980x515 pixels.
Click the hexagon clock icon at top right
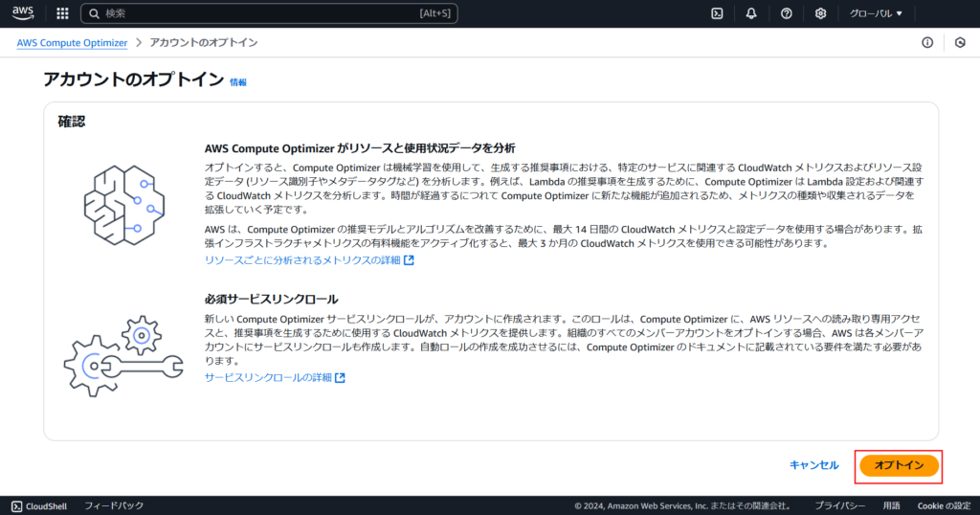[960, 42]
